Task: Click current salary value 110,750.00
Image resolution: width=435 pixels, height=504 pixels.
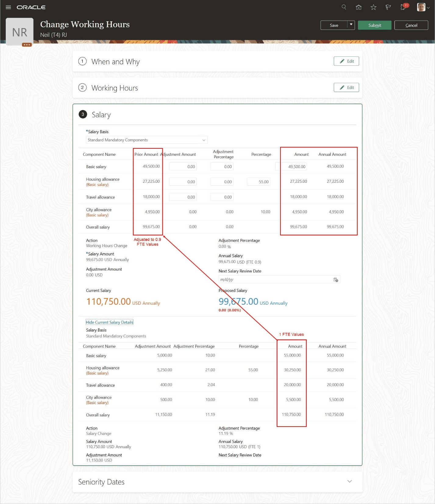Action: [x=109, y=301]
